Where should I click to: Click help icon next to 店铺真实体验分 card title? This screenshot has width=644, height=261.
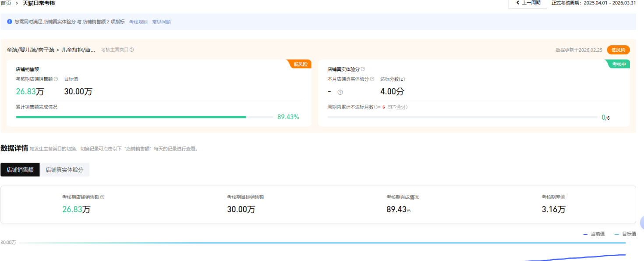363,69
